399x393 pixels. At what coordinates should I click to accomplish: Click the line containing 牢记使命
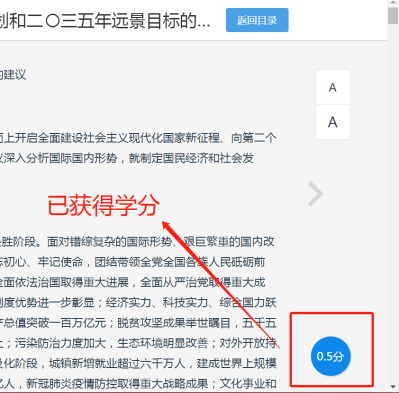coord(133,262)
